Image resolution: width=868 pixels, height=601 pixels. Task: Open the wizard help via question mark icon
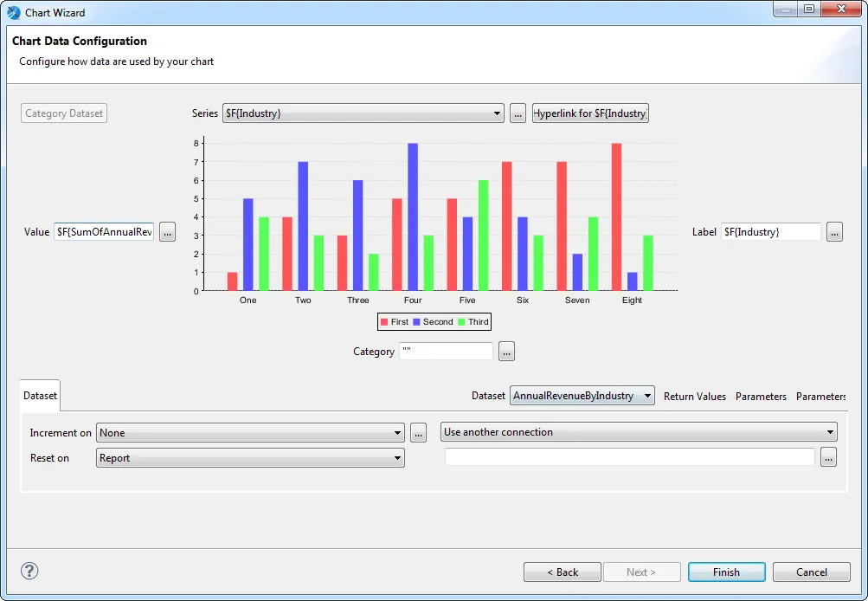click(x=29, y=571)
